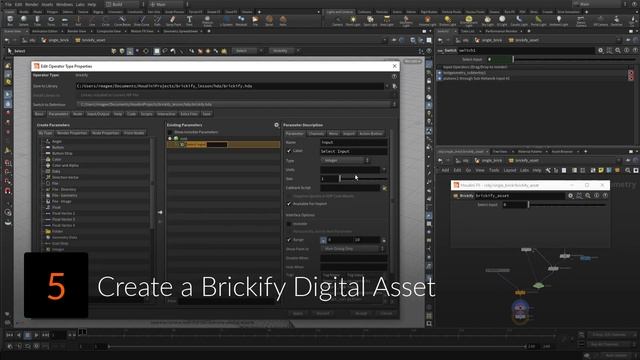Image resolution: width=640 pixels, height=360 pixels.
Task: Select the Sphere shelf tool
Action: (24, 20)
